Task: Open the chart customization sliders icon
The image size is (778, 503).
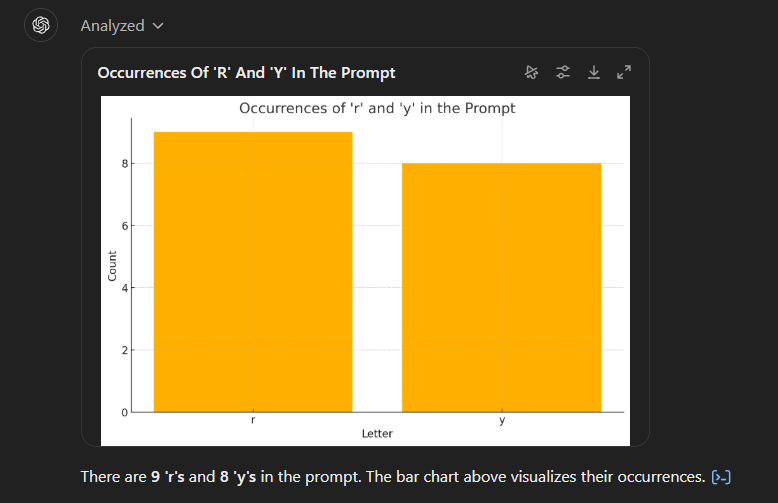Action: click(x=563, y=72)
